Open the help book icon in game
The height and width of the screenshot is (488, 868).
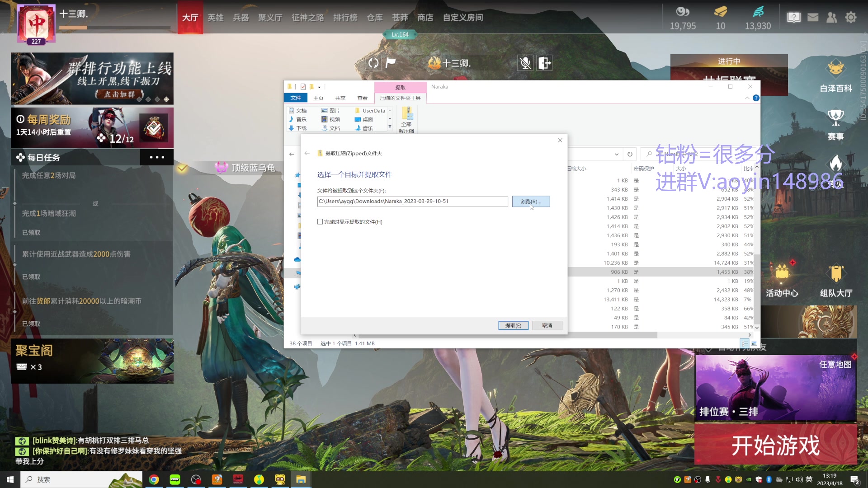(x=794, y=18)
